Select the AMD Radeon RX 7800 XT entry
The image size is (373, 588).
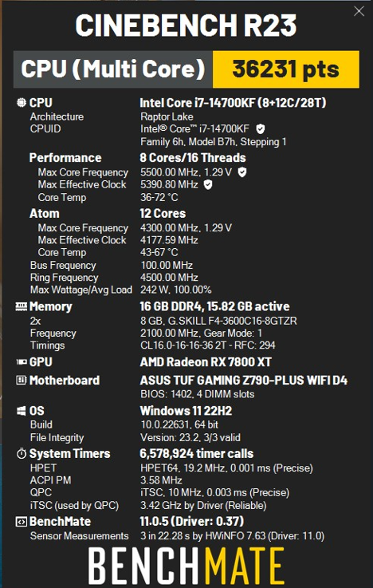206,362
